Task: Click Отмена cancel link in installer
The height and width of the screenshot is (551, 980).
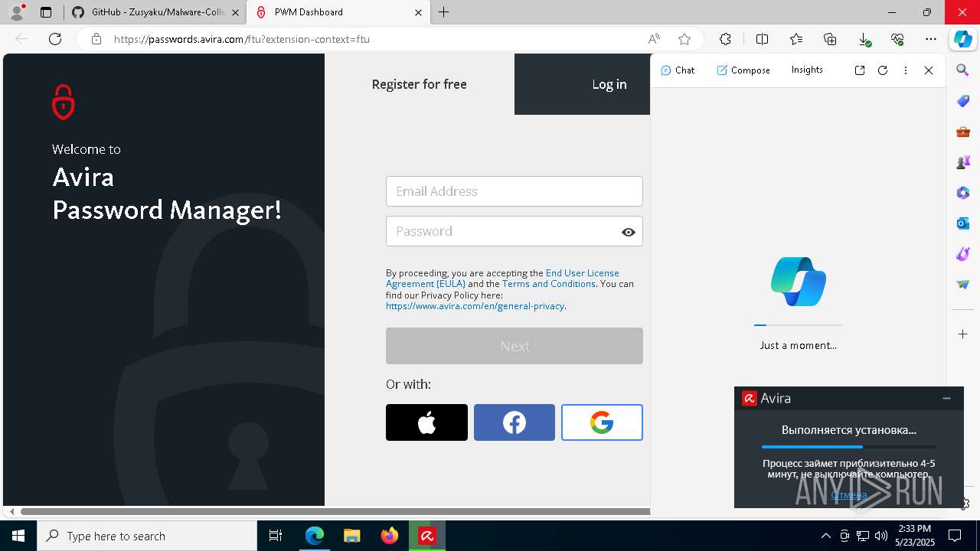Action: click(x=848, y=494)
